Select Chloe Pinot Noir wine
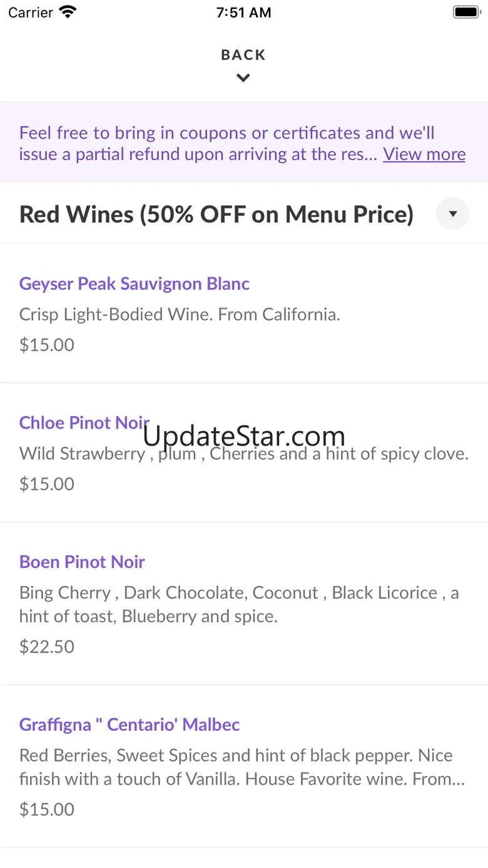488x868 pixels. point(84,422)
